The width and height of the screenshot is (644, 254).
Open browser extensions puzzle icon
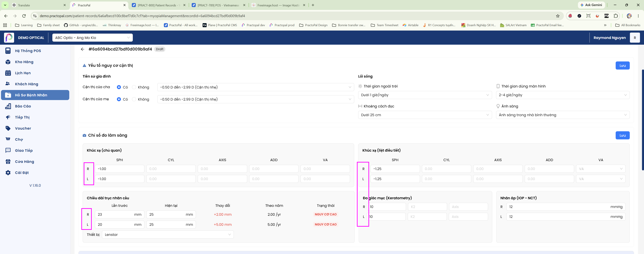click(x=615, y=16)
